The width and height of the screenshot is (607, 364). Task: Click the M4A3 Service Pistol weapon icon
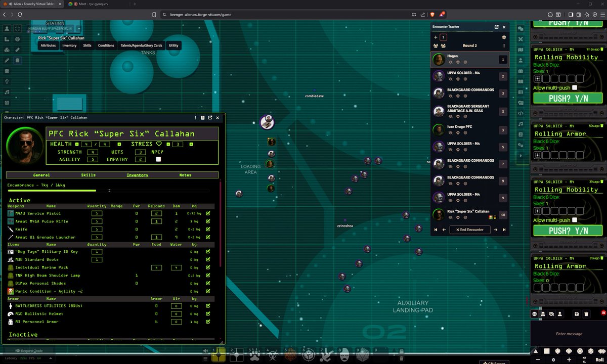pos(11,213)
